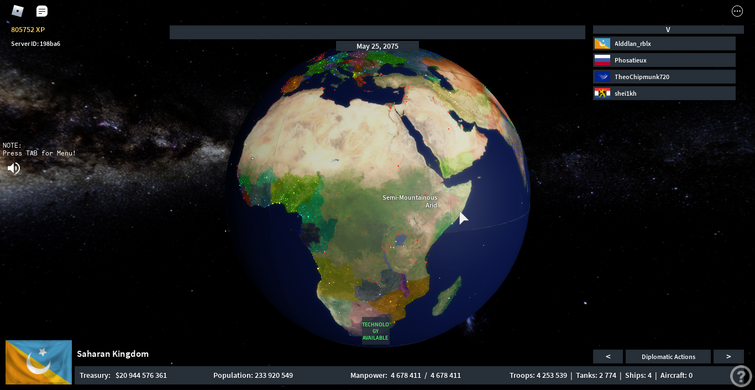Go to next action category arrow
Viewport: 755px width, 390px height.
(728, 357)
